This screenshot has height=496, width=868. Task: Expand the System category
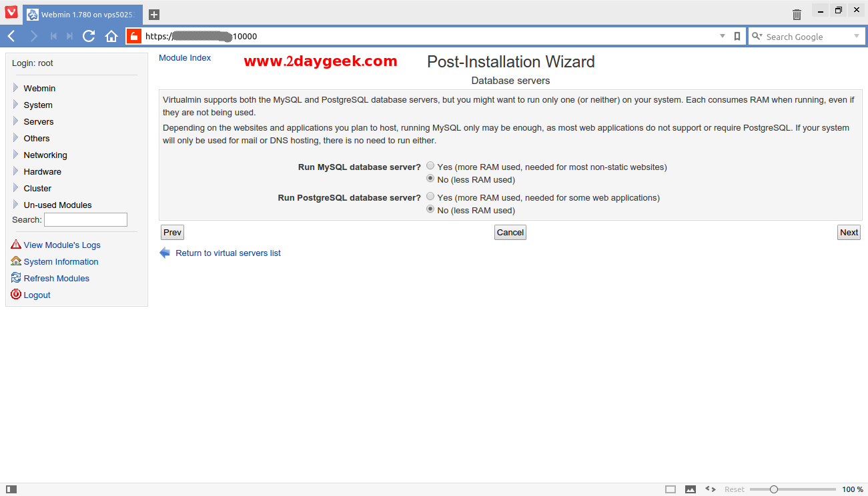point(16,104)
